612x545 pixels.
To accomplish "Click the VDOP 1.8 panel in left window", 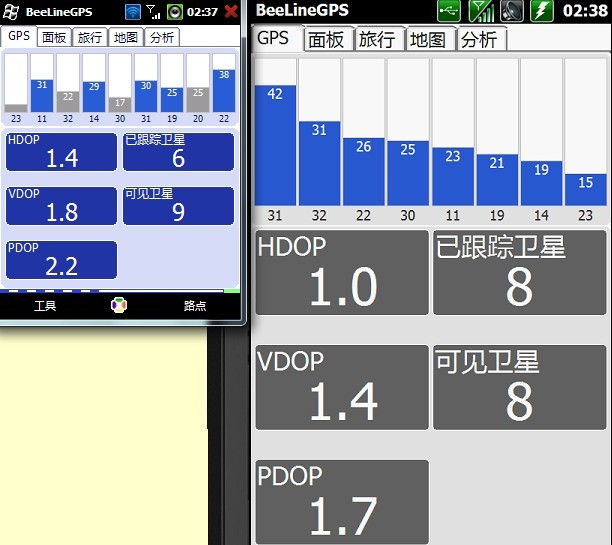I will pyautogui.click(x=61, y=206).
